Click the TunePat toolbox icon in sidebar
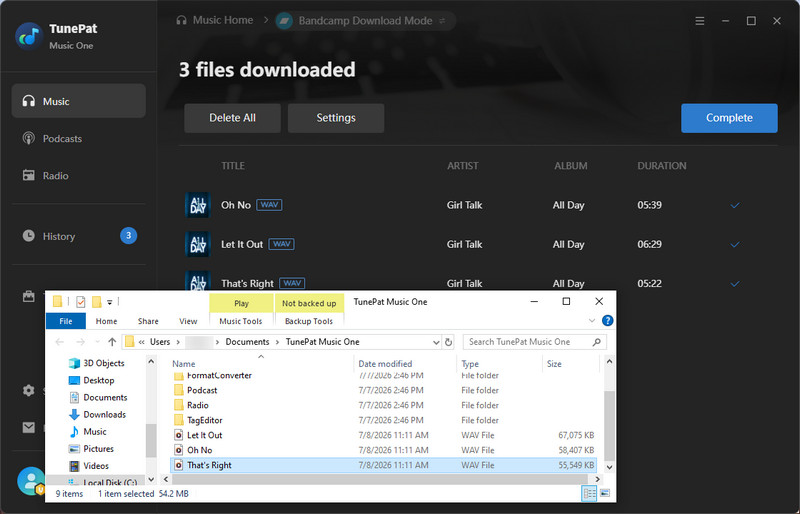Screen dimensions: 800x514 click(29, 297)
